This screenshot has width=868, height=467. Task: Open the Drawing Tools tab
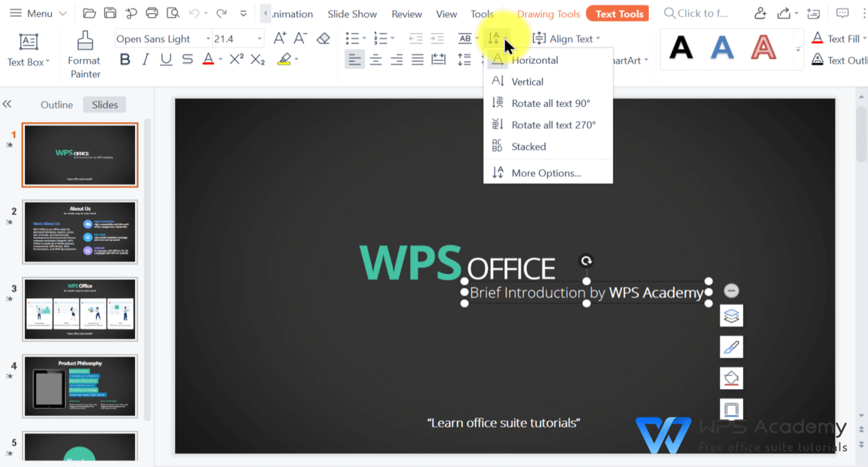[548, 14]
